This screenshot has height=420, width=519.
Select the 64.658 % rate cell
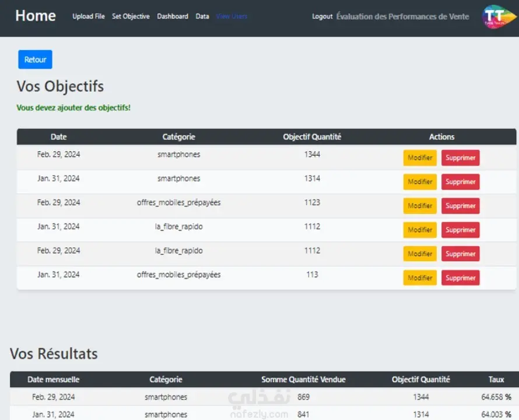point(496,397)
